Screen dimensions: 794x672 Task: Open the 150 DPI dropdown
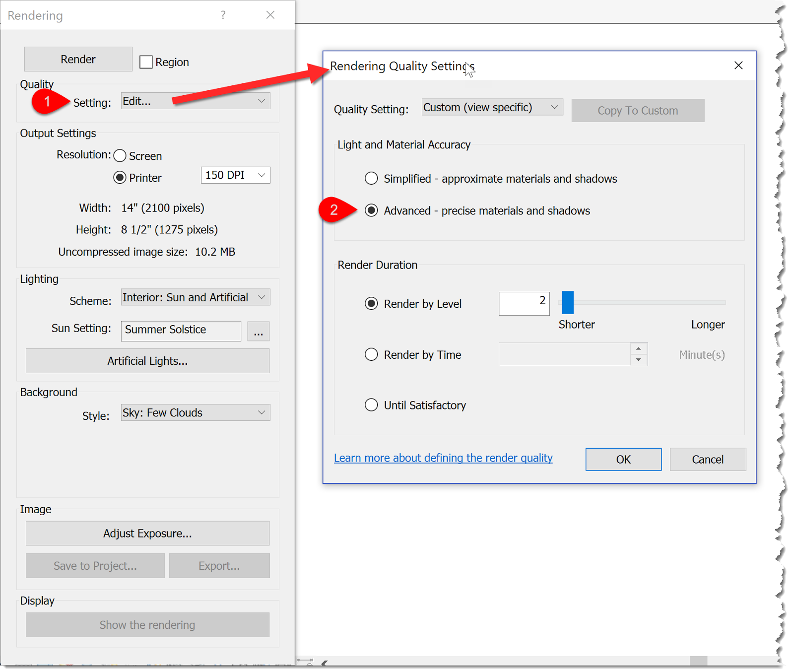tap(235, 175)
